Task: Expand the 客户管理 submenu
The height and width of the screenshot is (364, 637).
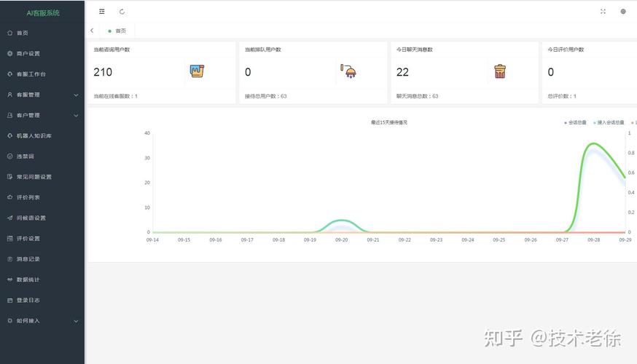Action: point(42,115)
